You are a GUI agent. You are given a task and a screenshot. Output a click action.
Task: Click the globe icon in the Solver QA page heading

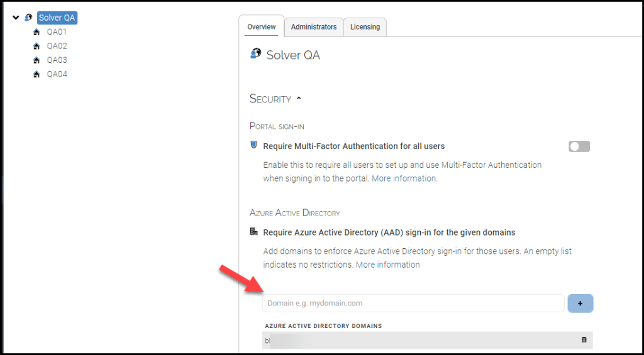click(x=255, y=55)
